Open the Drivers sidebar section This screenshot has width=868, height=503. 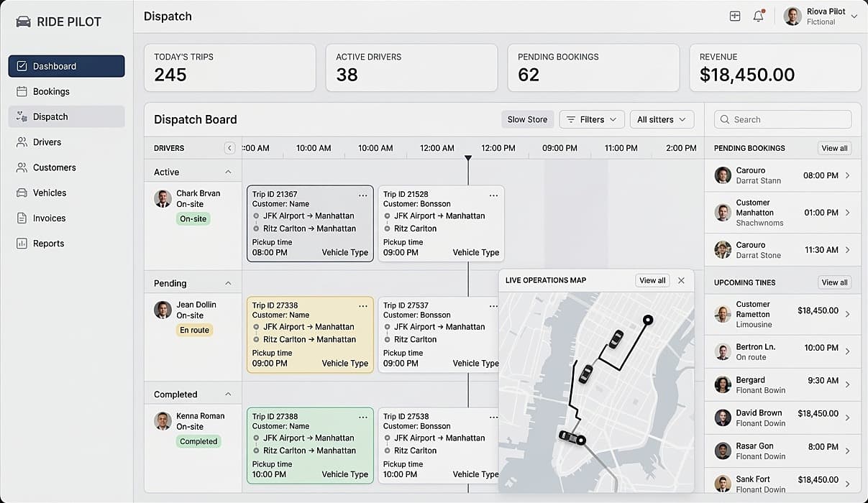coord(66,142)
